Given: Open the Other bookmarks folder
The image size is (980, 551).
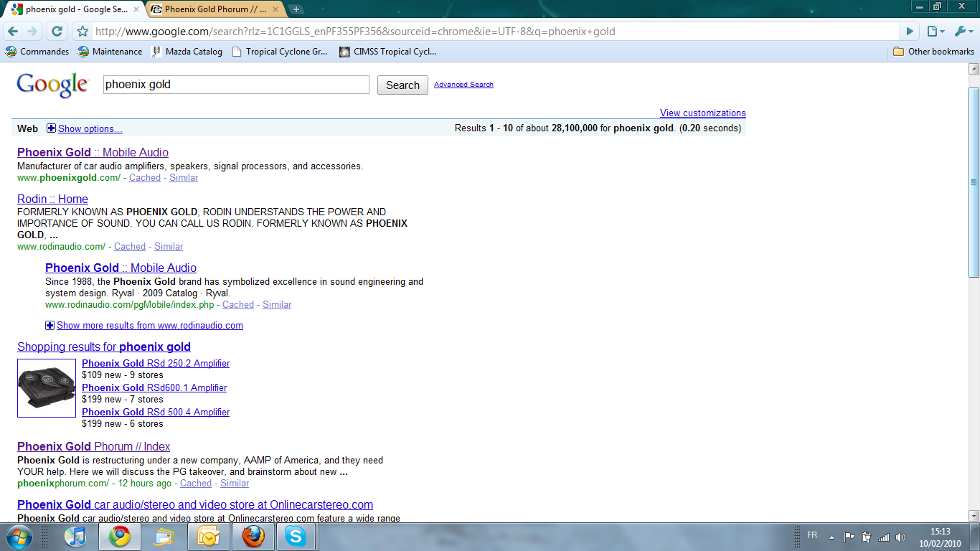Looking at the screenshot, I should (933, 52).
